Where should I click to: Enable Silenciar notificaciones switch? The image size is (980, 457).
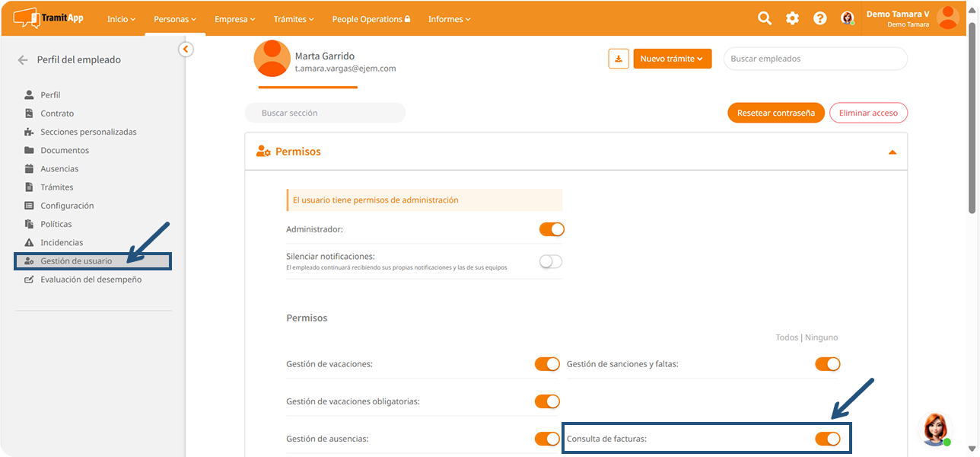tap(550, 261)
